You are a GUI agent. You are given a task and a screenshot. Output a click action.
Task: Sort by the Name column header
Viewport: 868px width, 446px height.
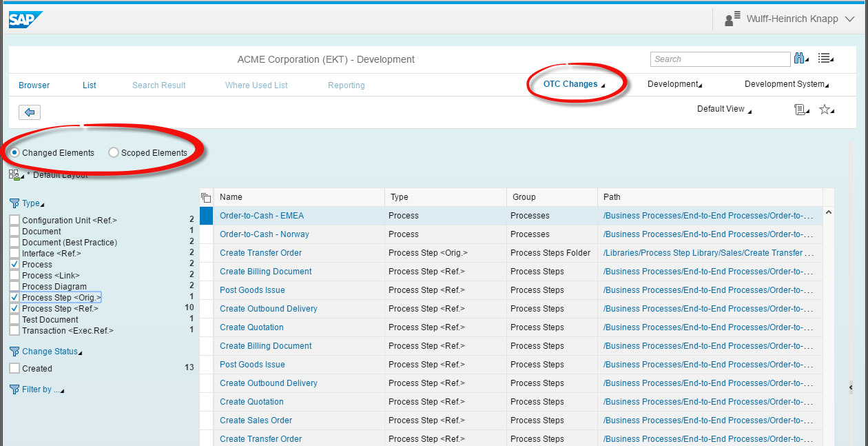[299, 197]
